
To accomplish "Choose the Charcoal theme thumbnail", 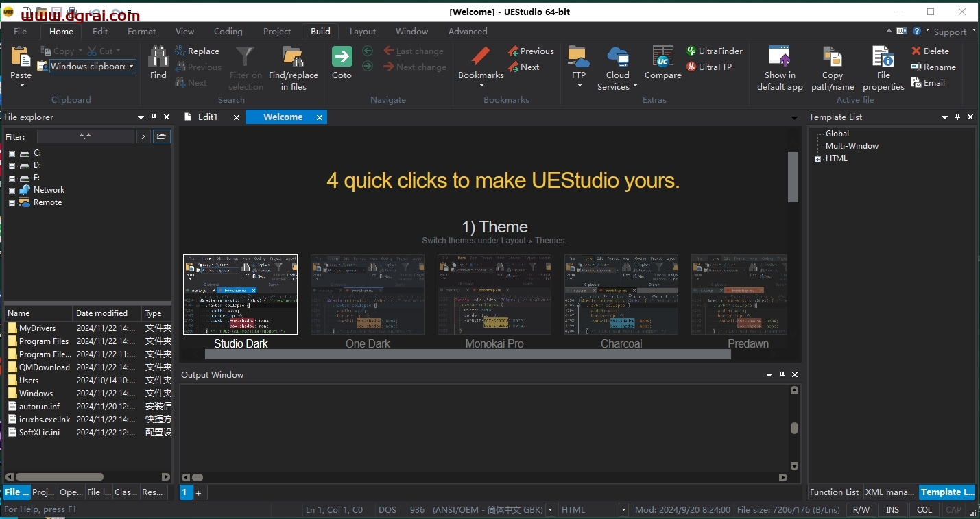I will pyautogui.click(x=621, y=295).
